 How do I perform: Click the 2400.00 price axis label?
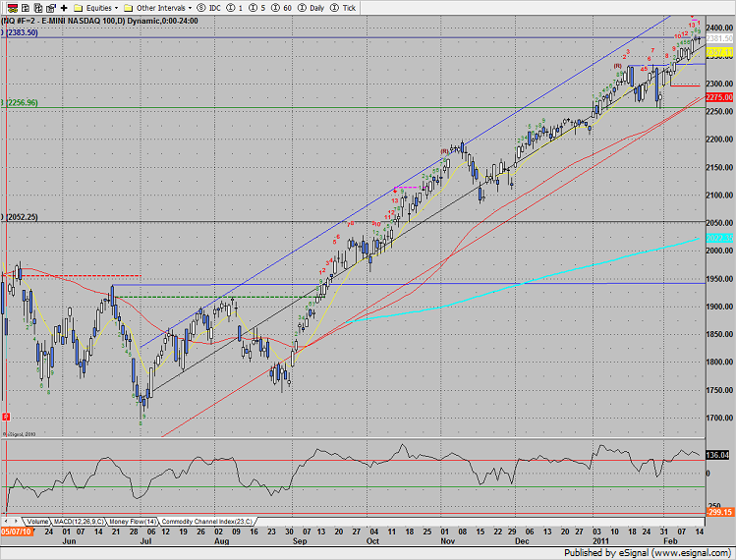click(x=719, y=28)
